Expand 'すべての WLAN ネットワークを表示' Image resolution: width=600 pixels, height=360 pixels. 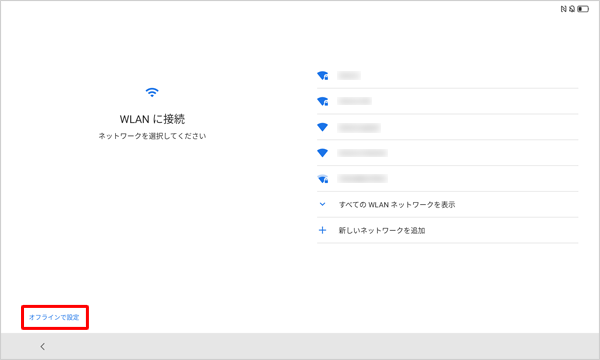(447, 205)
